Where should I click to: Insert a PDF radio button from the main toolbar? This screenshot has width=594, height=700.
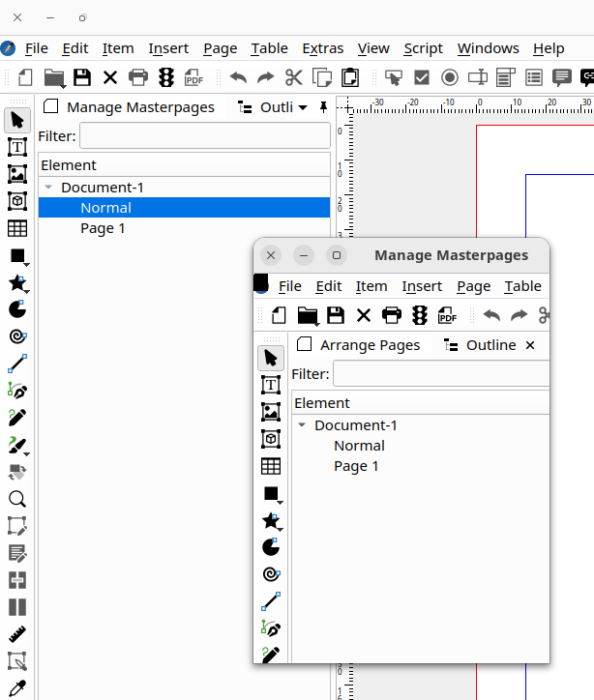tap(450, 78)
